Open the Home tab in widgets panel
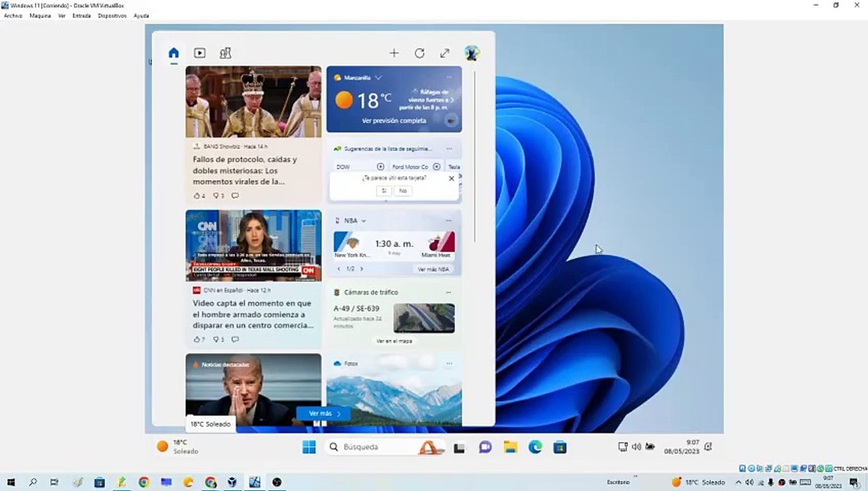Screen dimensions: 868x491 coord(173,53)
